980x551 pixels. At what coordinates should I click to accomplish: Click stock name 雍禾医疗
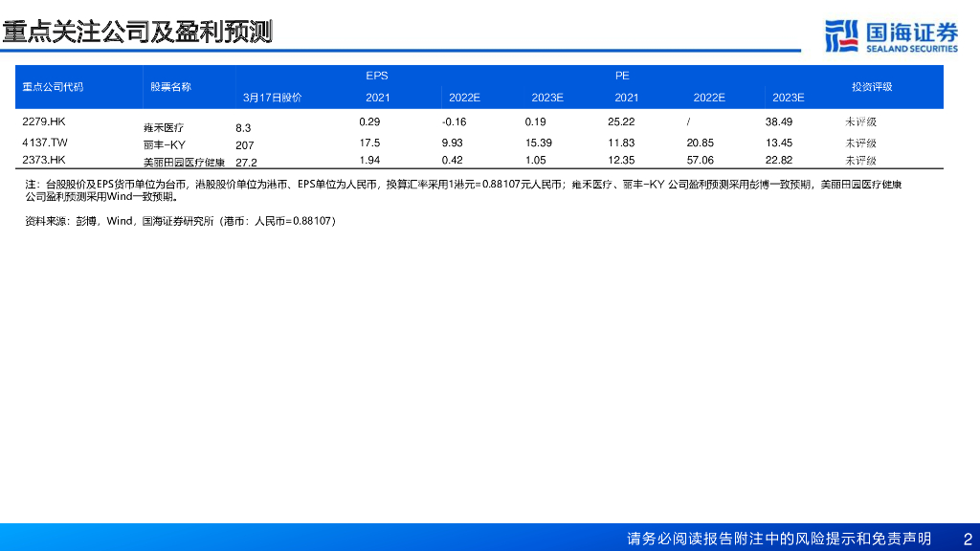164,128
